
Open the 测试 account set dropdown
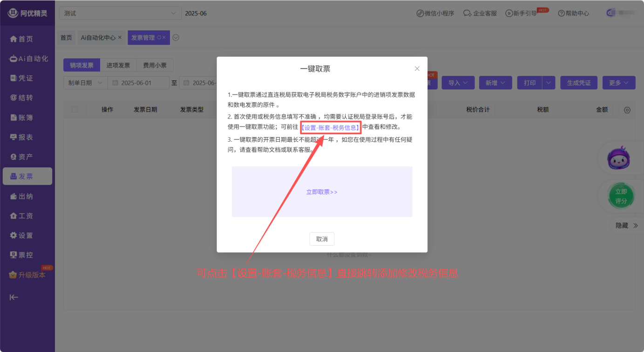coord(120,14)
